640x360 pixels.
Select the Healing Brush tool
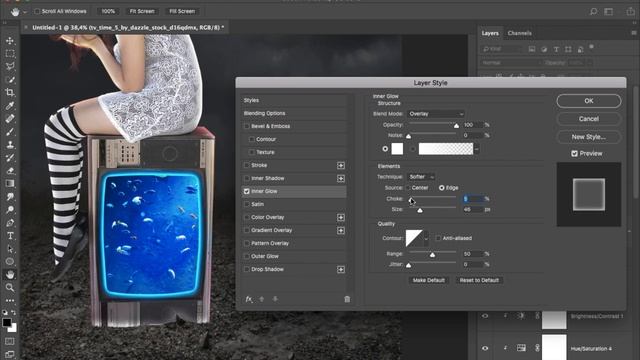coord(10,119)
